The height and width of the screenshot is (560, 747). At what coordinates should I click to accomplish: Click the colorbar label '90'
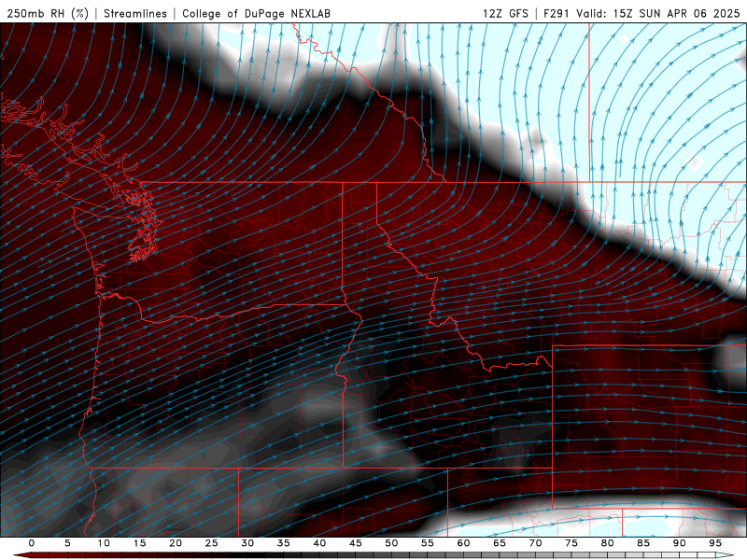679,543
